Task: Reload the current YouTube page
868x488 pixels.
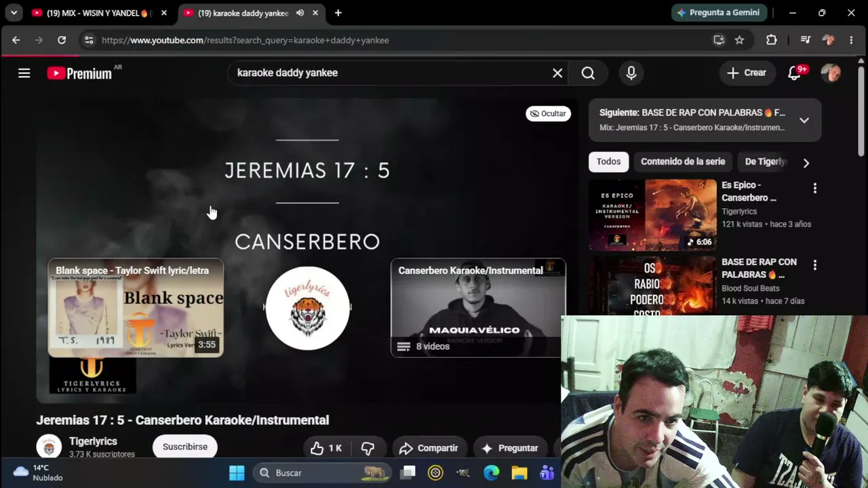Action: pos(62,40)
